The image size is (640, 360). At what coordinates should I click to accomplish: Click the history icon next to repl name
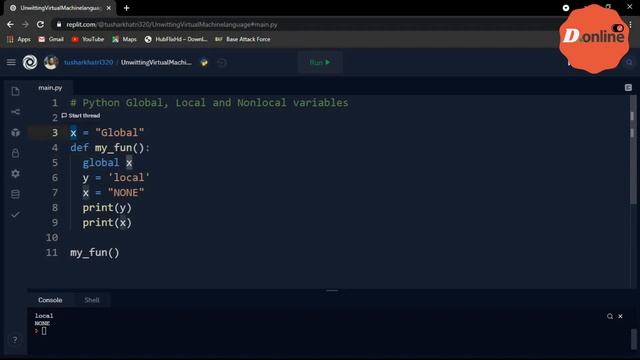tap(222, 62)
